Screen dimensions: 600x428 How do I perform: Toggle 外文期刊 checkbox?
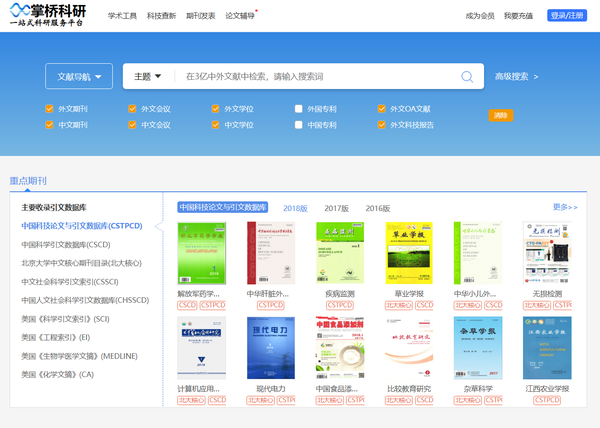[49, 109]
